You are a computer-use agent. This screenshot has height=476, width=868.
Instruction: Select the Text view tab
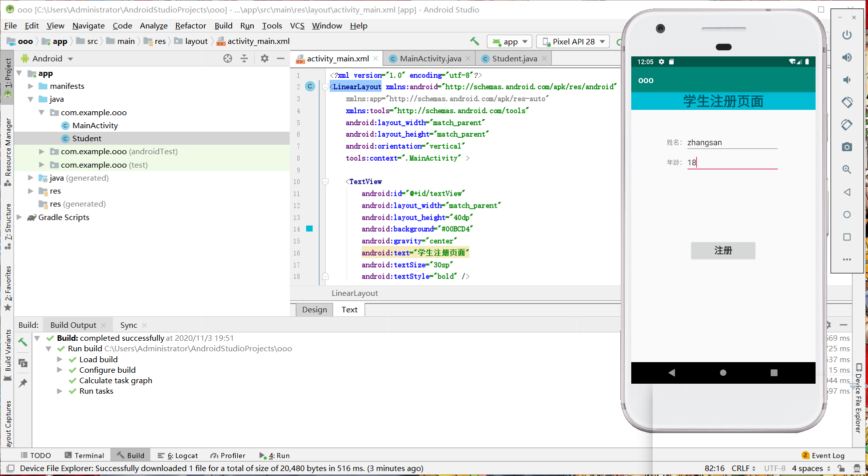click(350, 309)
